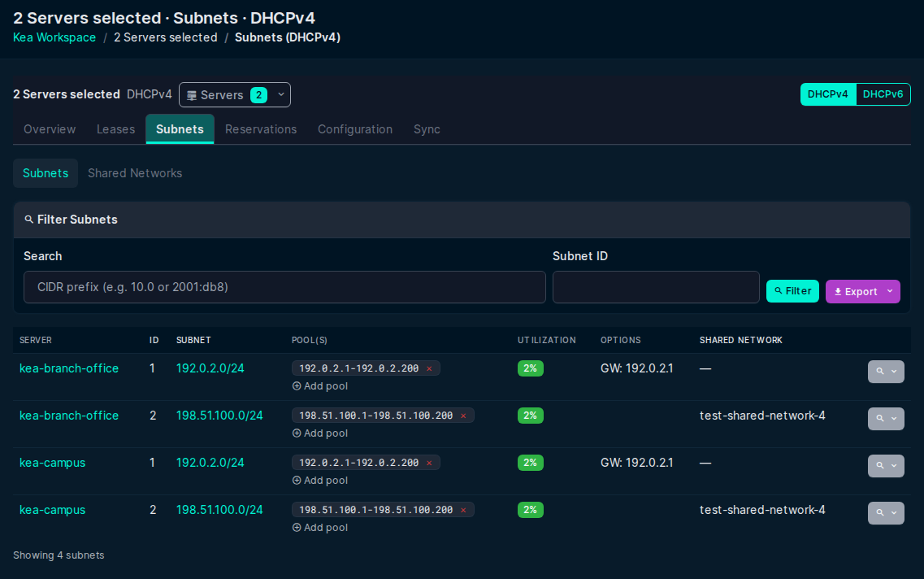This screenshot has height=579, width=924.
Task: Click GW: 192.0.2.1 in kea-branch-office row
Action: [636, 368]
